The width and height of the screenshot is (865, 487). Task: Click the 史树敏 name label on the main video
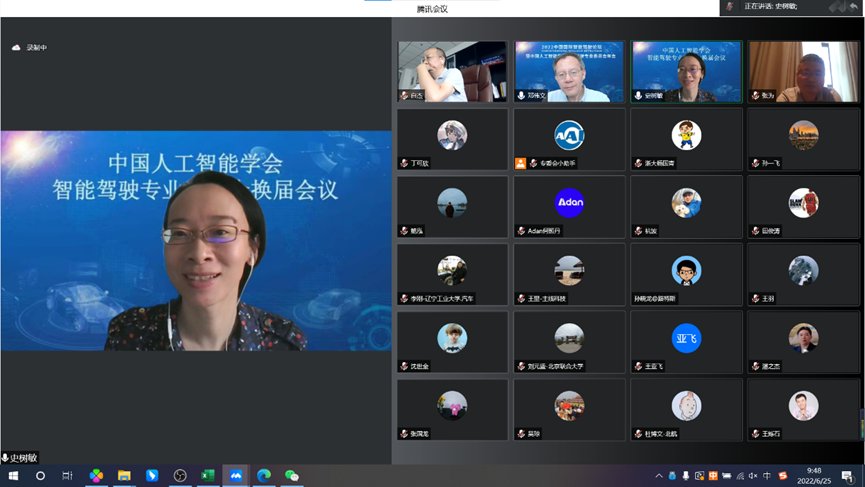(x=22, y=458)
